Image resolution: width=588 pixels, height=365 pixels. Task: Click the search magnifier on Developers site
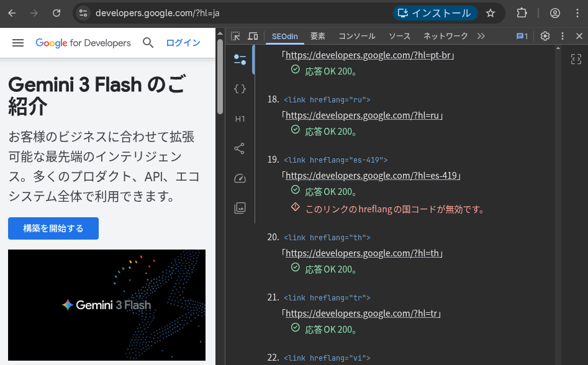coord(148,43)
